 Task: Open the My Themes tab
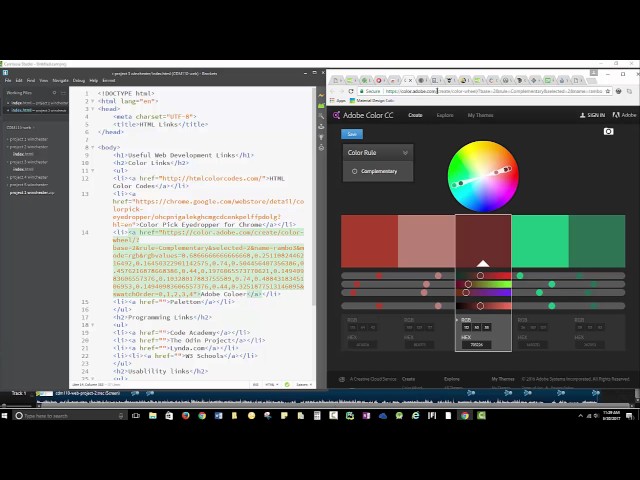pyautogui.click(x=480, y=115)
